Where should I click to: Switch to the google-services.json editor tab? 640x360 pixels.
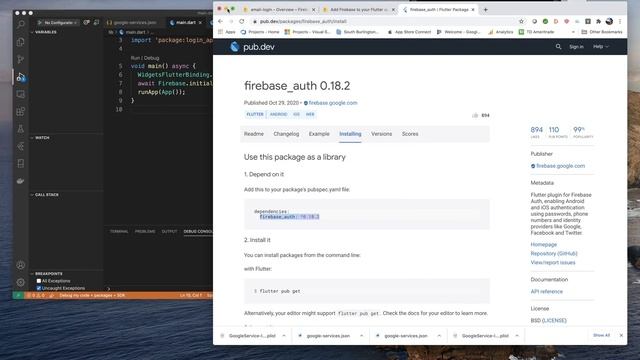tap(135, 22)
